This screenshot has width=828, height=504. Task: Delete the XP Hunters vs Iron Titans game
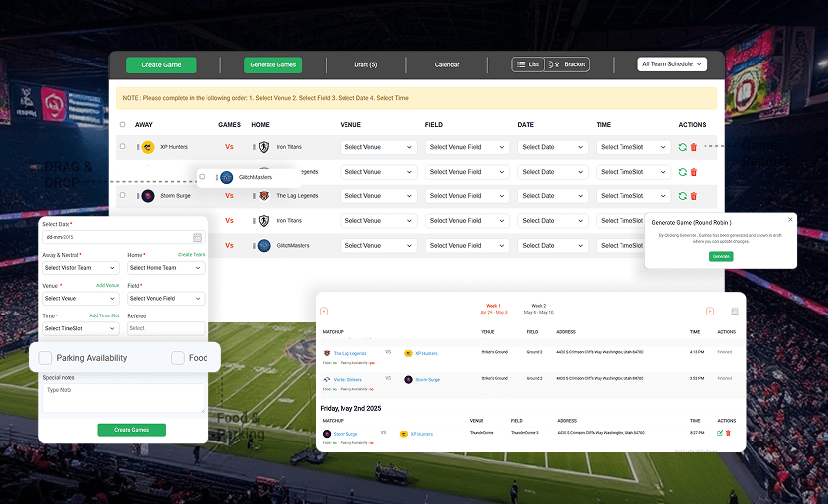694,147
